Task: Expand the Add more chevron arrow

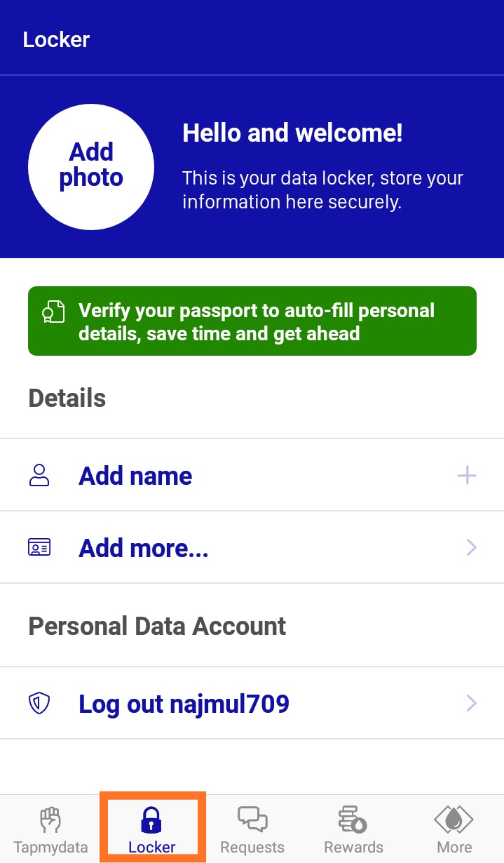Action: (471, 547)
